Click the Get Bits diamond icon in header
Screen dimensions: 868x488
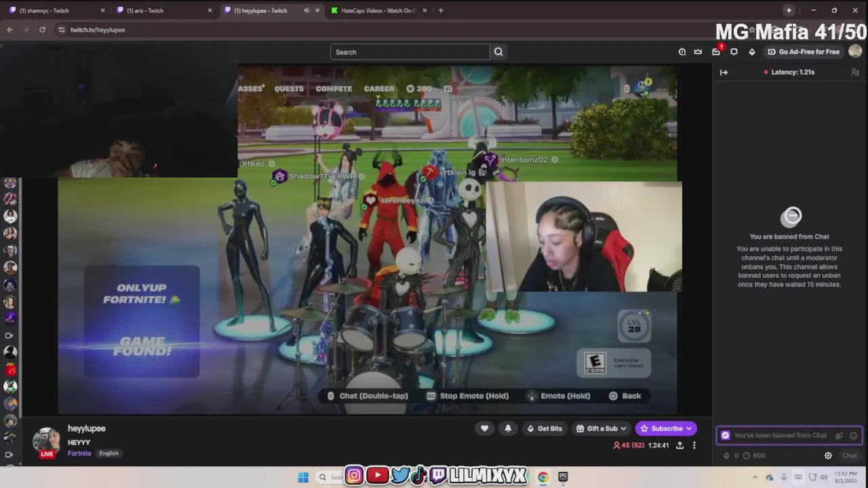tap(751, 52)
